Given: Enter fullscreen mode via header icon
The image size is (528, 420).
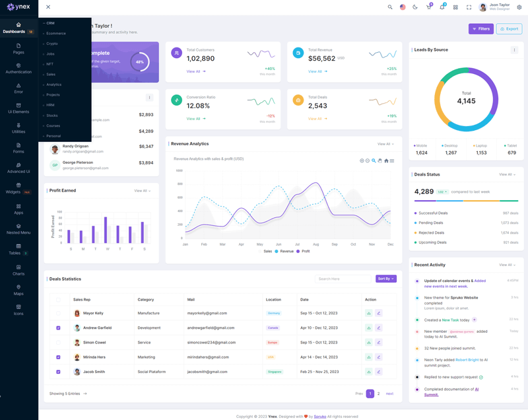Looking at the screenshot, I should [x=469, y=7].
